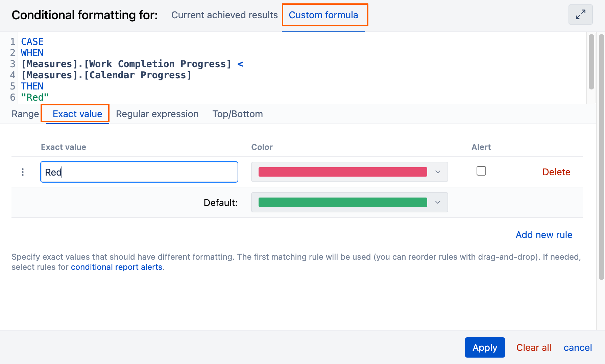Click the green Default color swatch

click(342, 203)
